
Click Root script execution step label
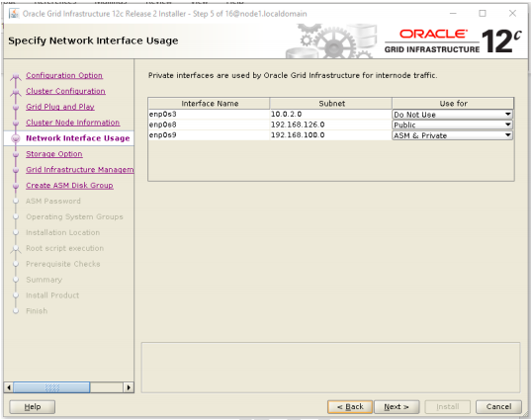point(65,248)
